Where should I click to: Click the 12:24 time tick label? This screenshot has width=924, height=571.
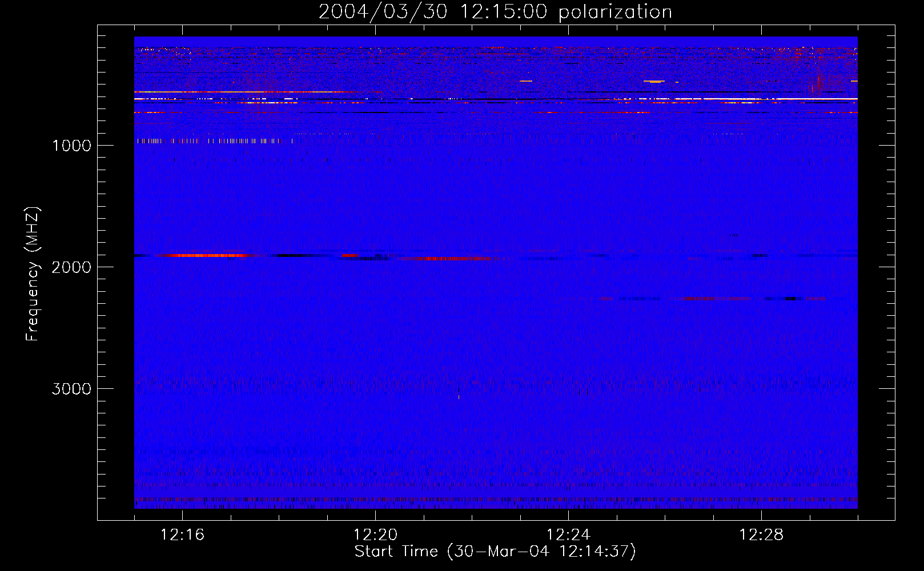(x=568, y=535)
